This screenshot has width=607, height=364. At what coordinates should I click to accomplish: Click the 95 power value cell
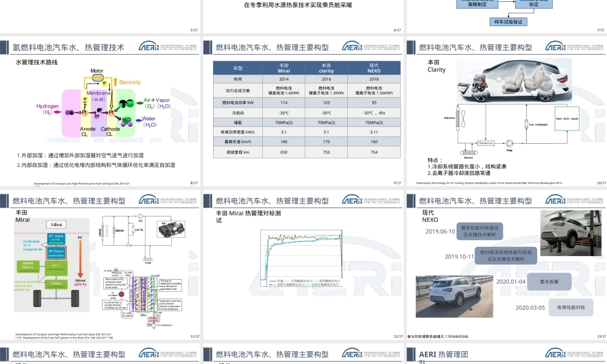point(374,103)
